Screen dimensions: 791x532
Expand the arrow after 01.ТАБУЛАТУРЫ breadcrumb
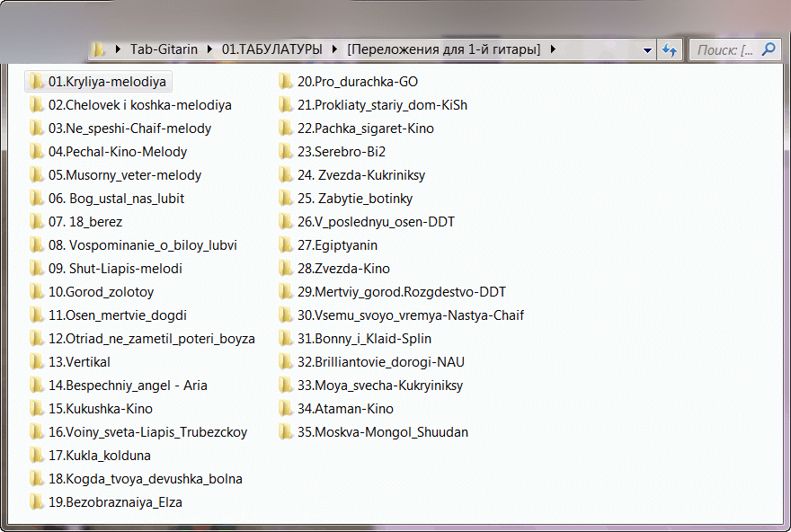coord(335,50)
